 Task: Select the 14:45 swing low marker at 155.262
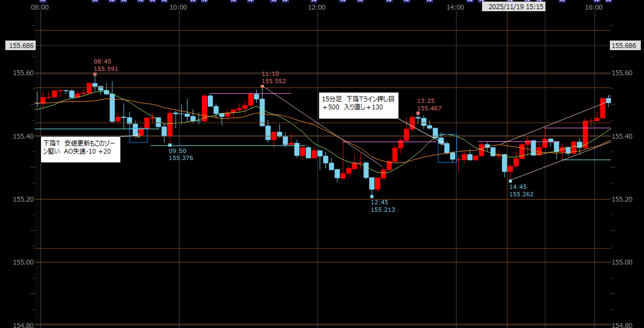click(x=510, y=181)
